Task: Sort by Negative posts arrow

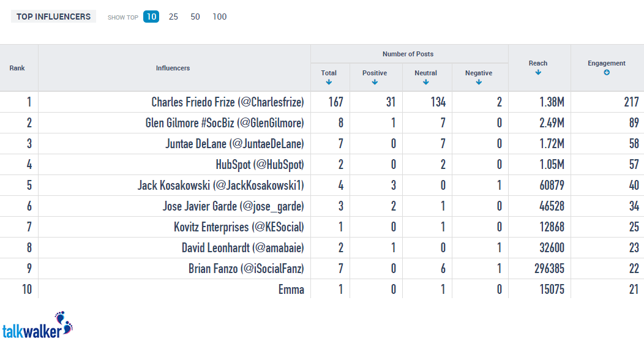Action: (x=479, y=82)
